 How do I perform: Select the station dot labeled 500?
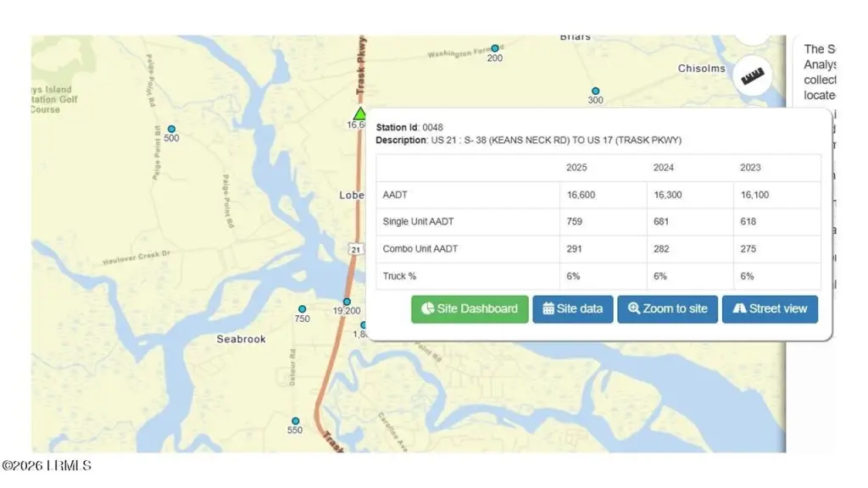171,129
